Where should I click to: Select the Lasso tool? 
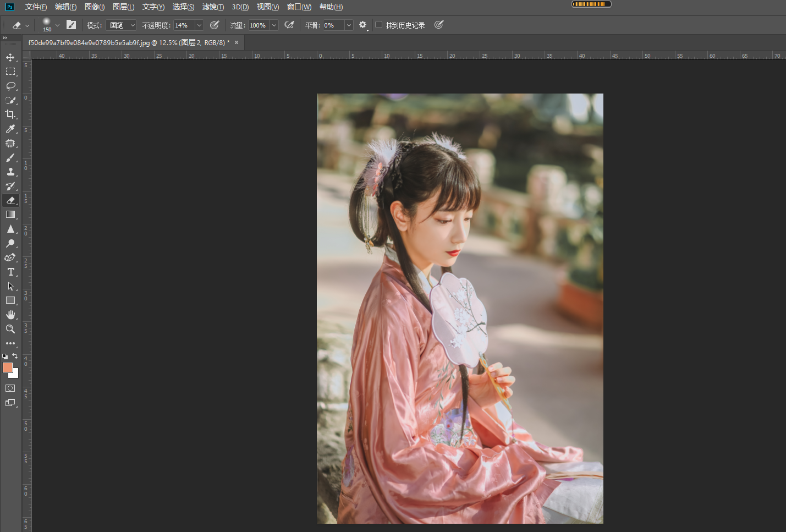coord(10,86)
